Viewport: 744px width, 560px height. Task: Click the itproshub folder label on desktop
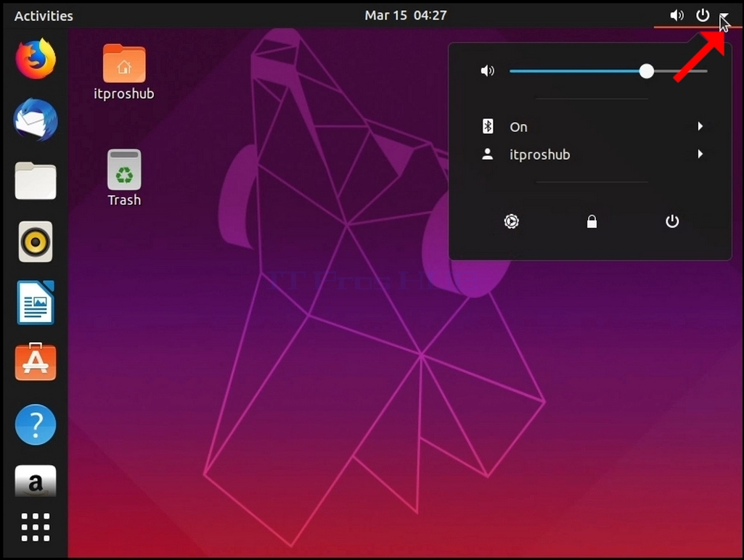tap(124, 94)
